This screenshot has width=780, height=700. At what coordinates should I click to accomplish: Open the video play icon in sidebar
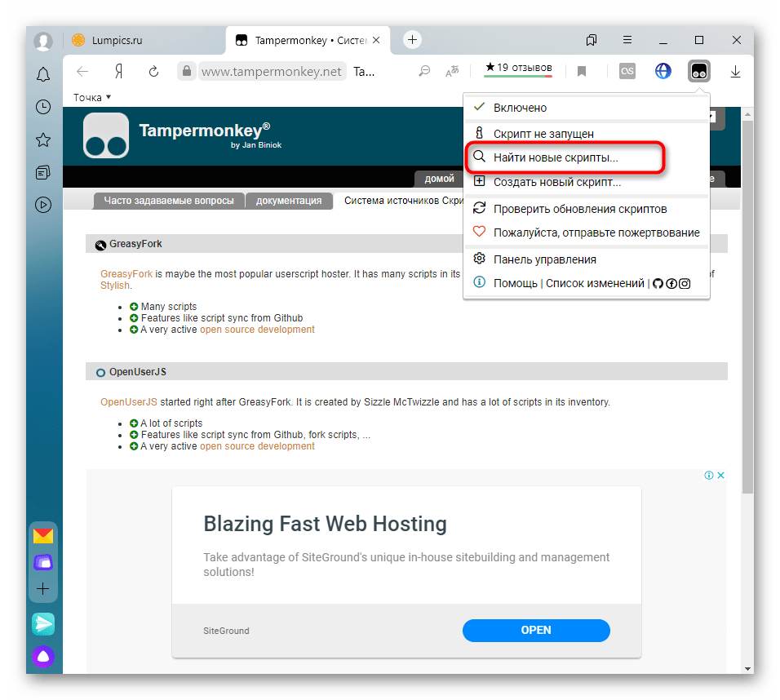43,205
